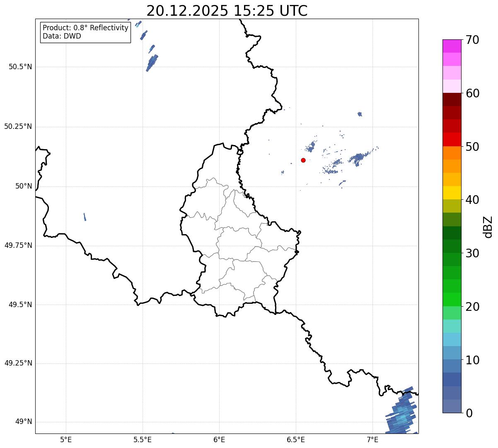Click the small isolated echo near 49.85°N 5.1°E
Image resolution: width=498 pixels, height=448 pixels.
coord(85,217)
